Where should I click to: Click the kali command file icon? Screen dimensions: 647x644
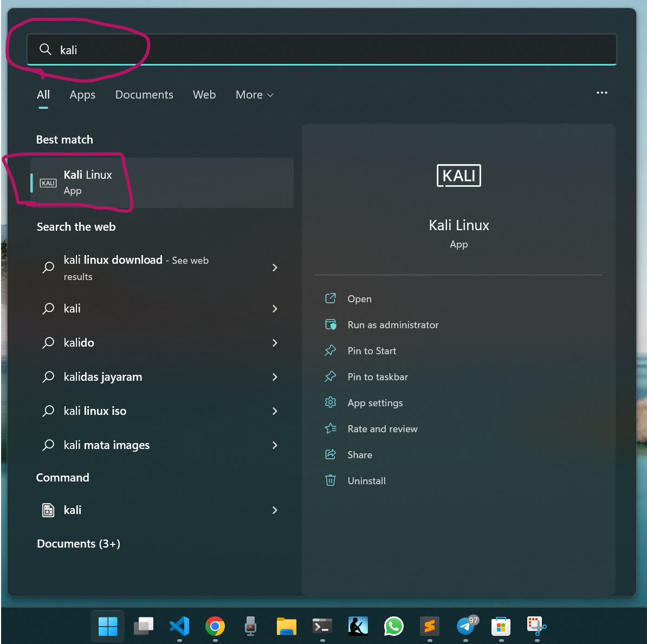click(48, 510)
